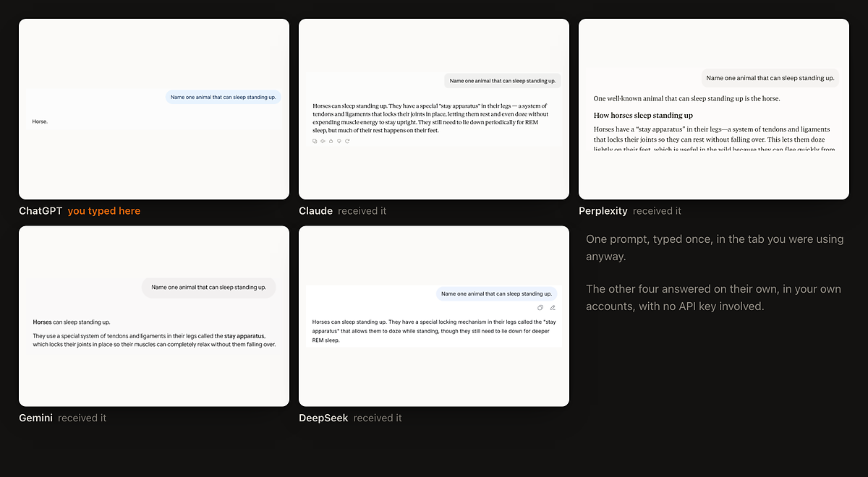This screenshot has width=868, height=477.
Task: Click the prompt bubble in the Gemini panel
Action: [x=209, y=287]
